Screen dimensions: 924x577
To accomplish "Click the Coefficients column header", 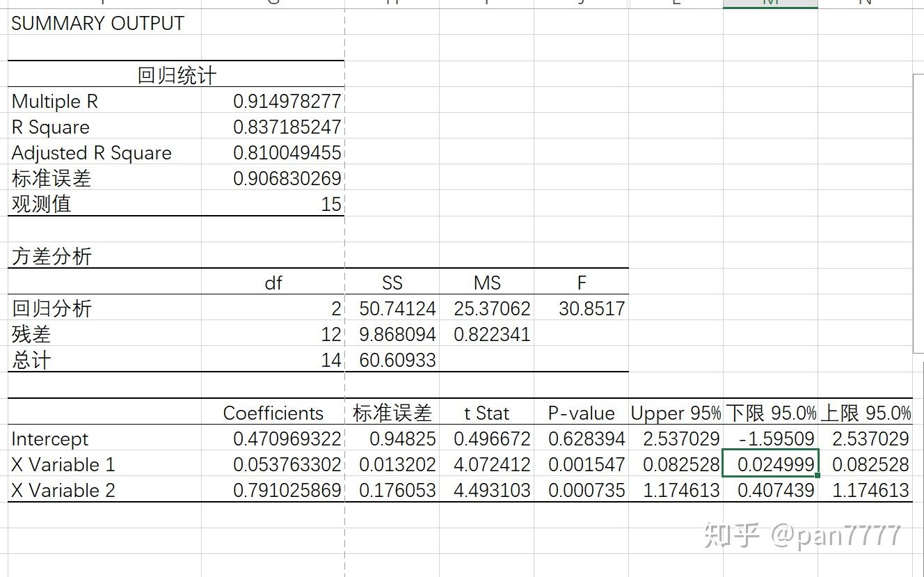I will 273,413.
